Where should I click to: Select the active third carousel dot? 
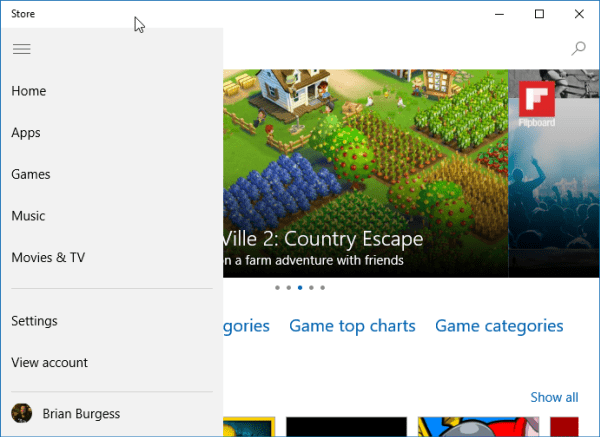click(300, 287)
